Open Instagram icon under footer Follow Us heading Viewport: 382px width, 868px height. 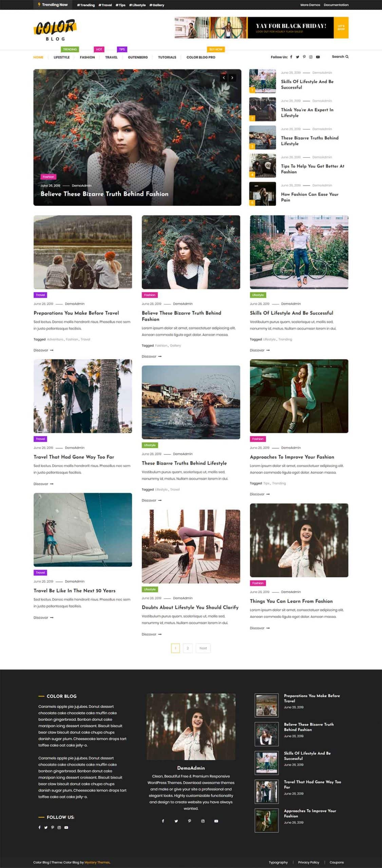(59, 827)
